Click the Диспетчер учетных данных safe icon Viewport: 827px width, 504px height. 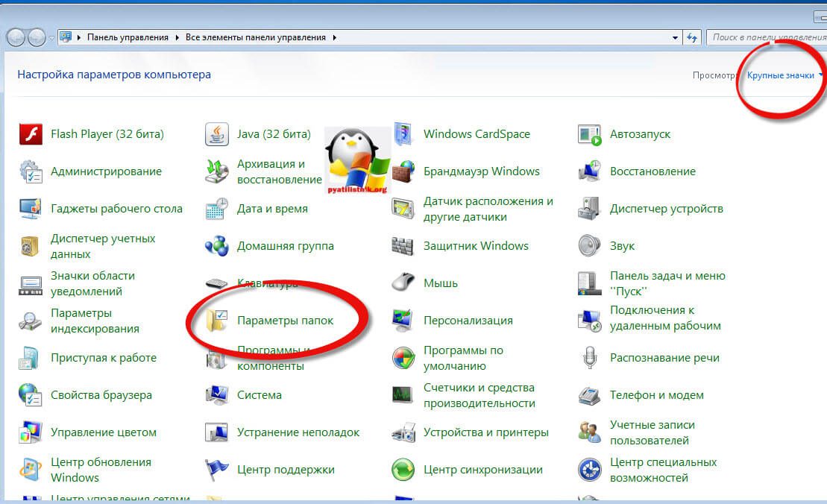coord(31,246)
